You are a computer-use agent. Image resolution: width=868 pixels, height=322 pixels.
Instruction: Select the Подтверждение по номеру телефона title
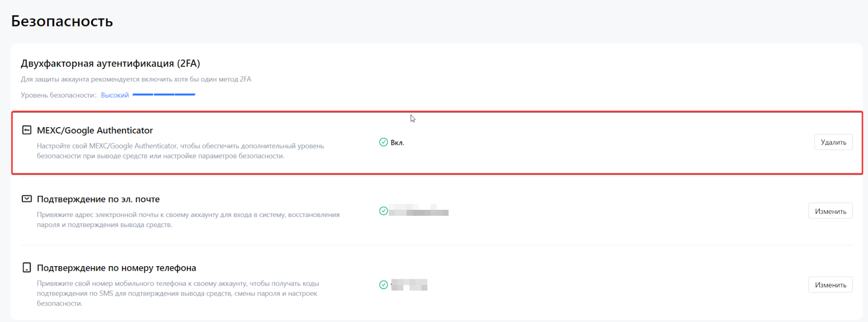point(117,268)
